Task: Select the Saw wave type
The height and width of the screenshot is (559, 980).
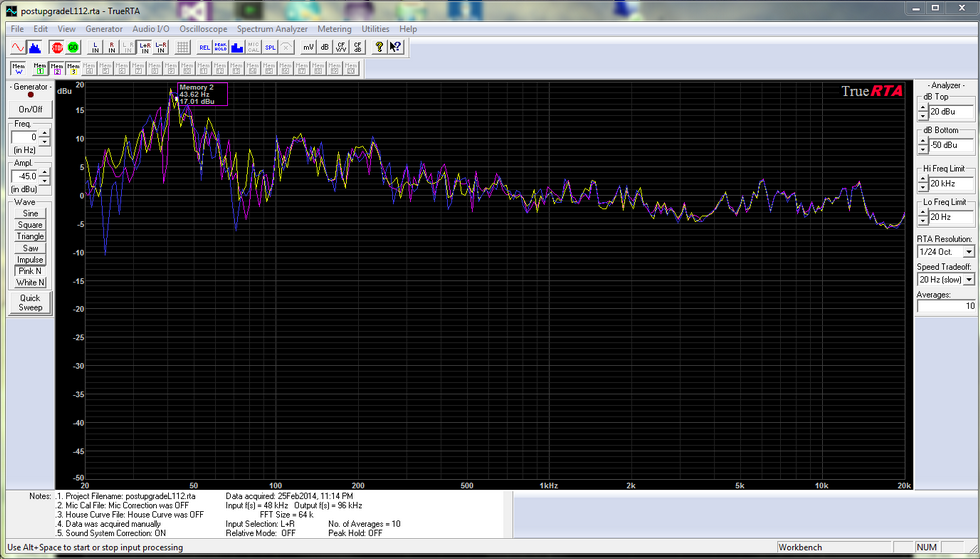Action: (x=30, y=248)
